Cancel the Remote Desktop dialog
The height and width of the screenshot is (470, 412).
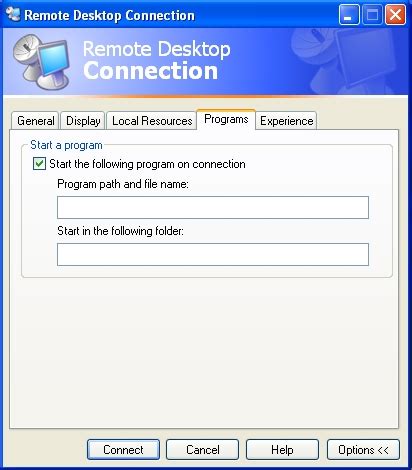click(x=203, y=450)
